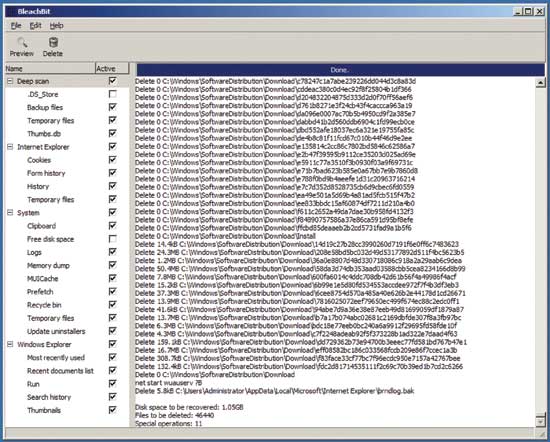Select Temporary files under Deep scan
This screenshot has width=550, height=442.
[x=51, y=121]
